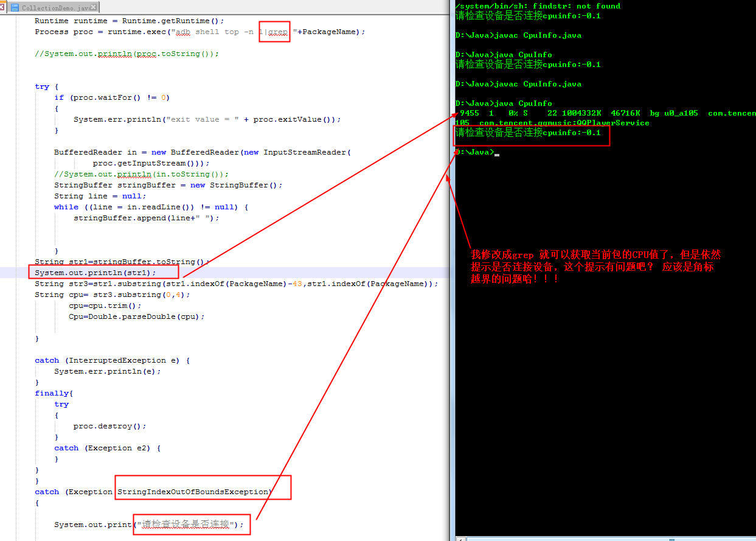Click the System.out.print("请检查设备是否连接") line
This screenshot has width=756, height=541.
(x=149, y=525)
